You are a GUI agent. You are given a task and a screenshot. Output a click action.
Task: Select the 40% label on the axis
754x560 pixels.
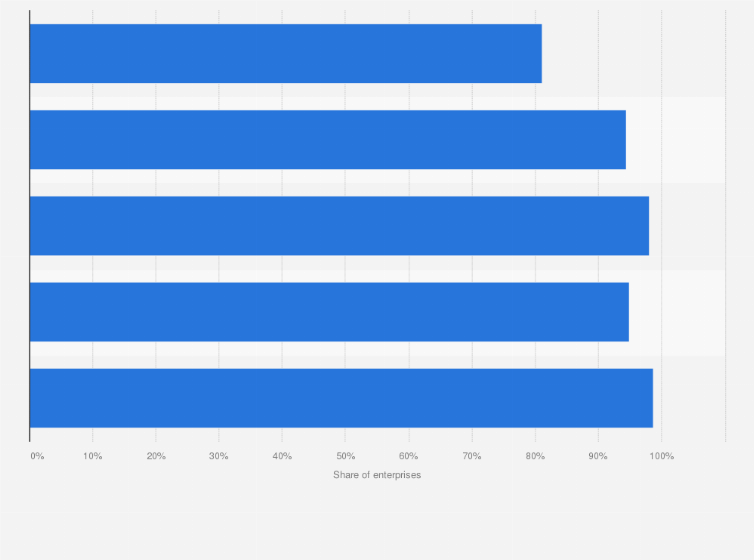pyautogui.click(x=282, y=457)
